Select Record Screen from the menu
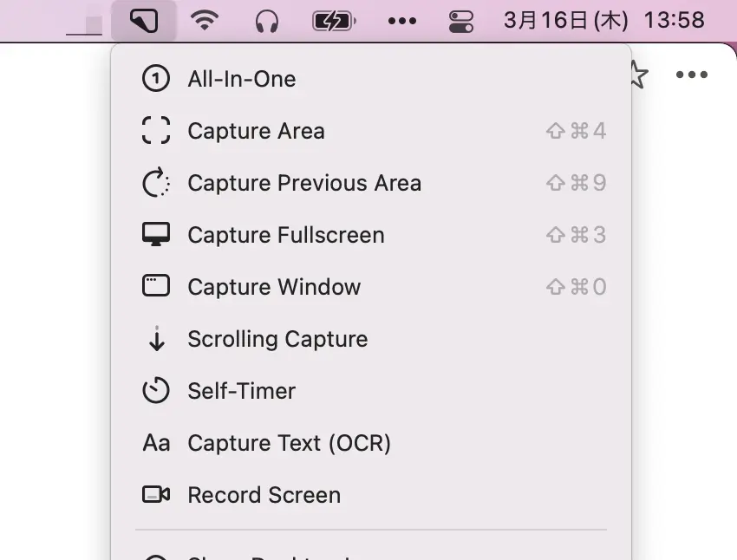 coord(371,495)
